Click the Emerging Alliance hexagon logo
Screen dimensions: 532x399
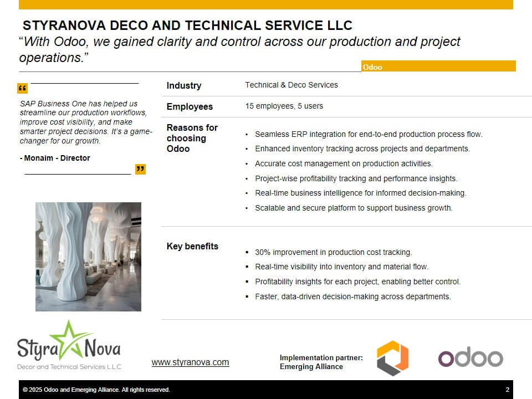392,359
